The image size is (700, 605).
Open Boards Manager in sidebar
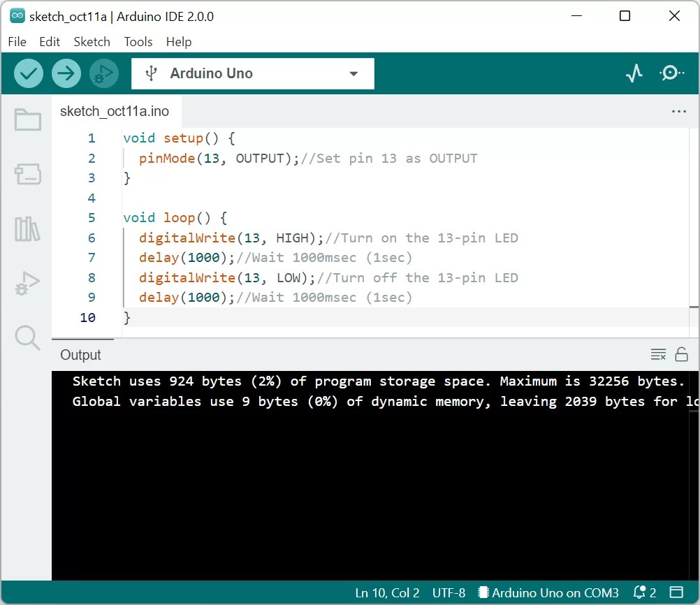pyautogui.click(x=28, y=174)
